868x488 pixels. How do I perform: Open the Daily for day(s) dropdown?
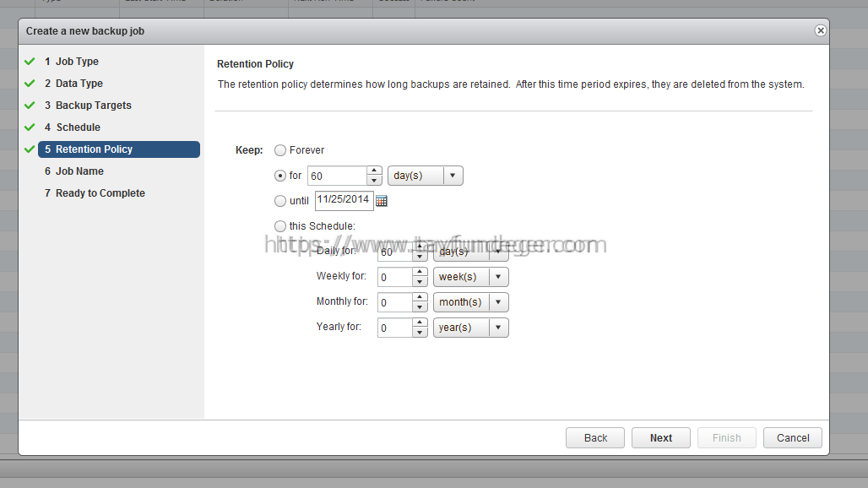pos(470,252)
